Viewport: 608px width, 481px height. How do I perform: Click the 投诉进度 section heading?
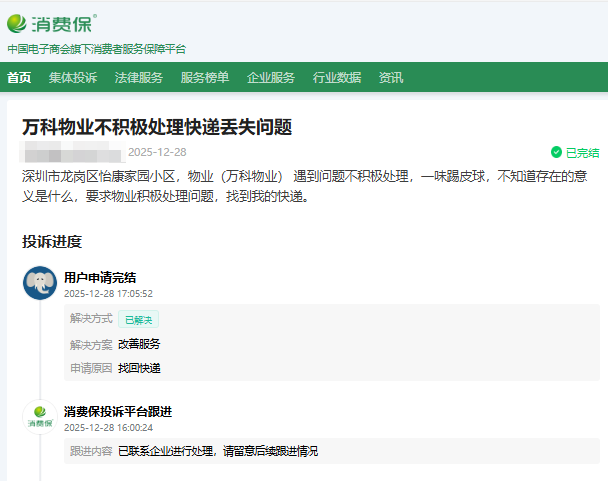pos(52,241)
